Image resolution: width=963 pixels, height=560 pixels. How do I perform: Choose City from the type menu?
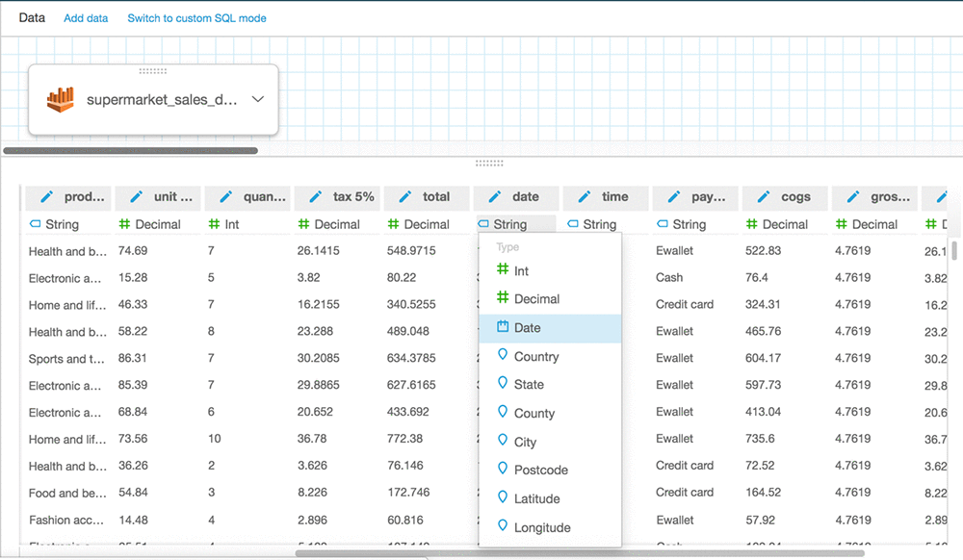point(550,442)
